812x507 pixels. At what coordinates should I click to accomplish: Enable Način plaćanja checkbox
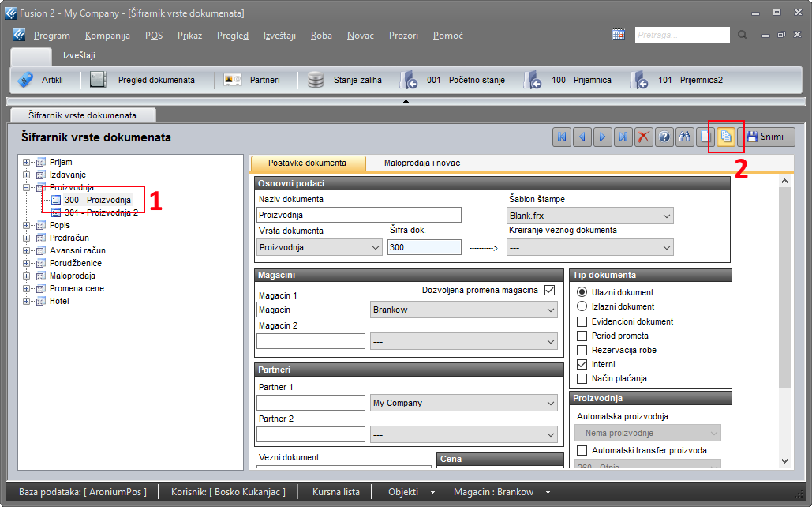[582, 378]
